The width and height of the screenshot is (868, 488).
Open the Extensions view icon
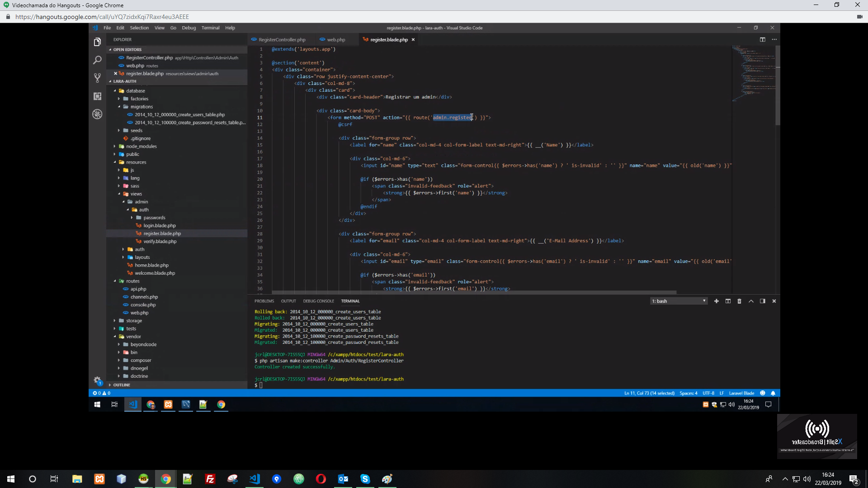click(x=97, y=96)
